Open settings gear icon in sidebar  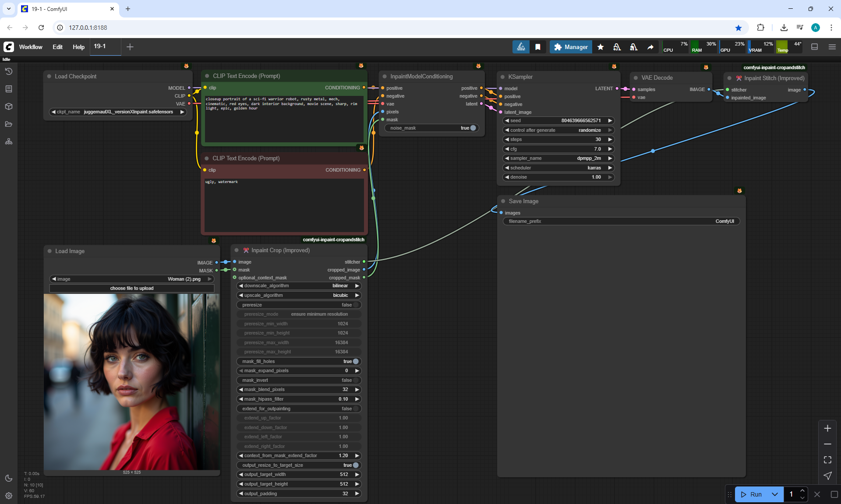tap(9, 496)
